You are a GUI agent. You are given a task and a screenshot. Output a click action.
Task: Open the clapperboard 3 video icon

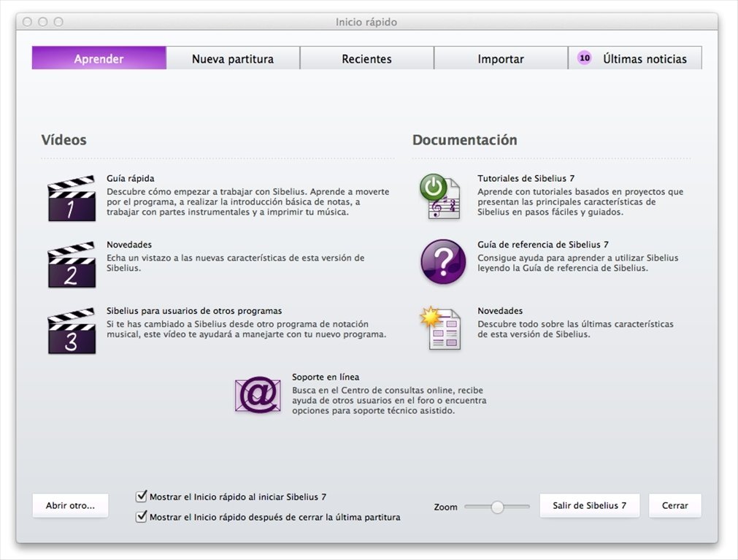(x=72, y=331)
